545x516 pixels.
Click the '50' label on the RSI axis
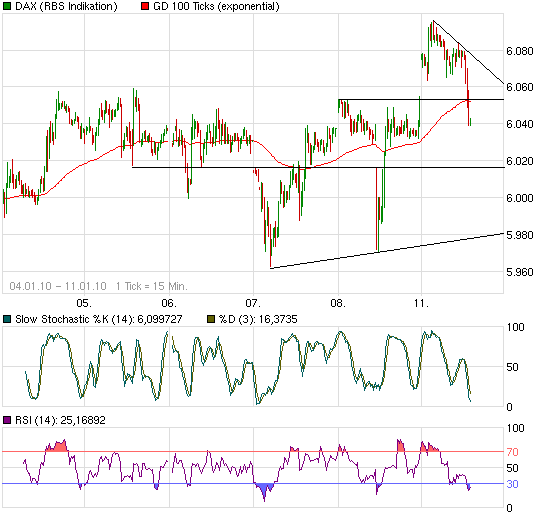pos(512,468)
